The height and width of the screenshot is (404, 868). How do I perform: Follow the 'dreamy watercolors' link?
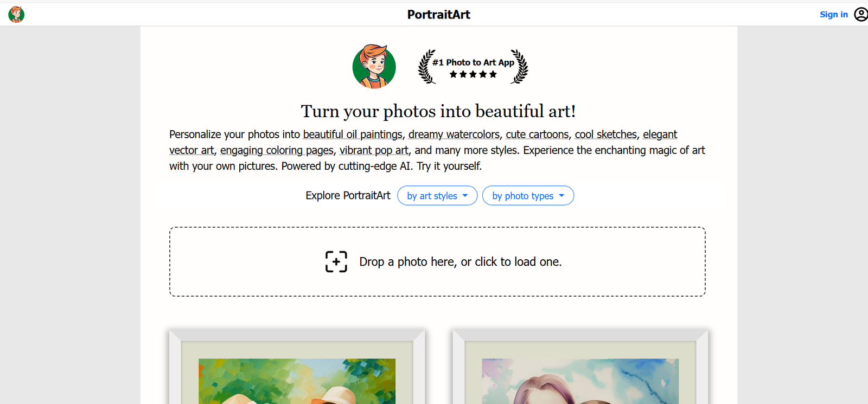point(454,134)
